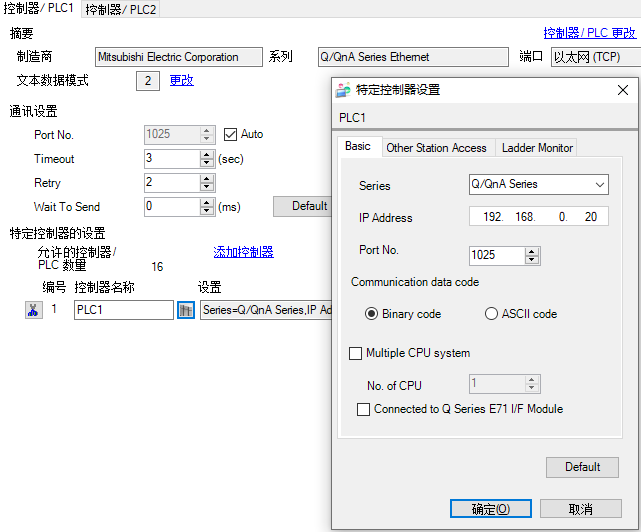Switch to 控制器/PLC2 tab

point(121,9)
